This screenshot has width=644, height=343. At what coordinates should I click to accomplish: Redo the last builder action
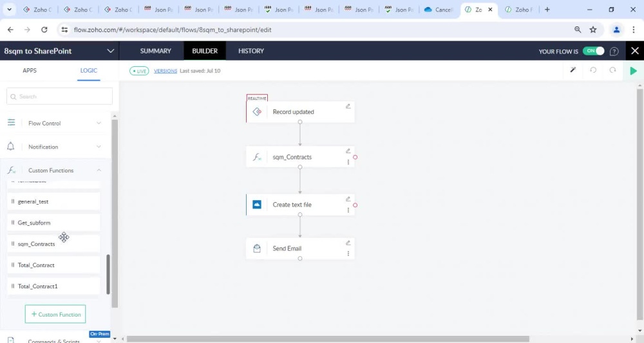point(612,70)
